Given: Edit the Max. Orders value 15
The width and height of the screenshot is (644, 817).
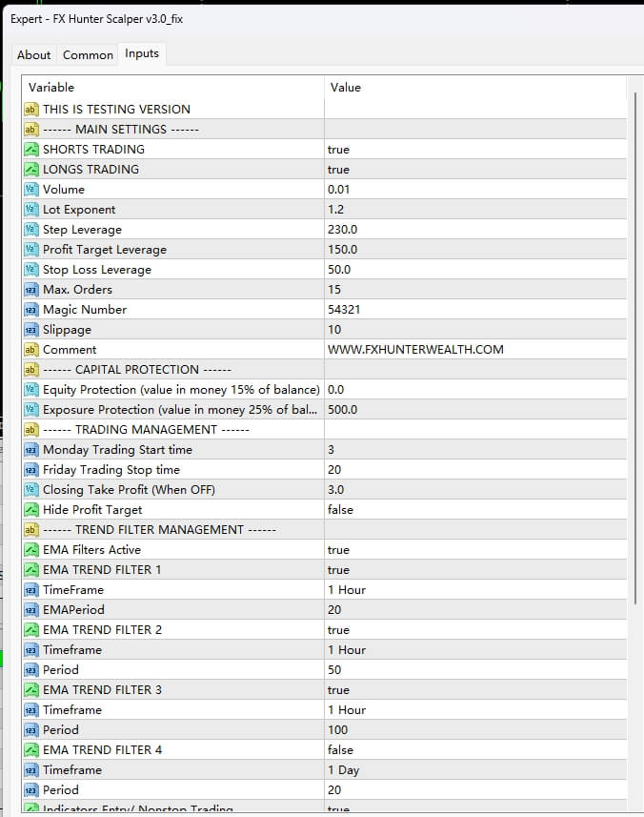Looking at the screenshot, I should 474,290.
